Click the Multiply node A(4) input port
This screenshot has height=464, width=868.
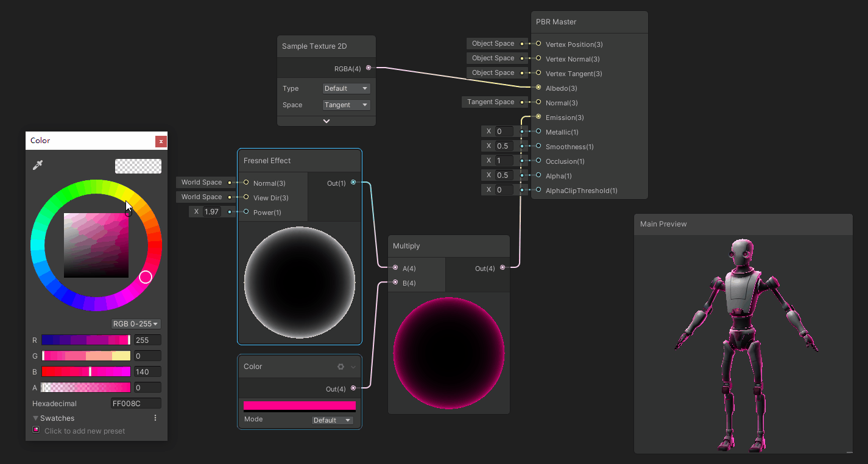395,268
